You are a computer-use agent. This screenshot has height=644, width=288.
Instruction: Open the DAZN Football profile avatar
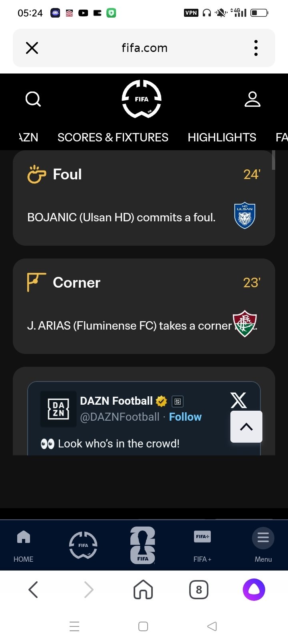tap(58, 409)
